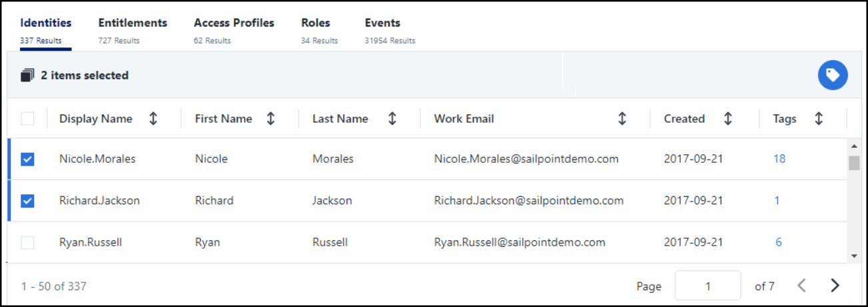Sort by Last Name arrows icon
The height and width of the screenshot is (307, 868).
point(392,119)
